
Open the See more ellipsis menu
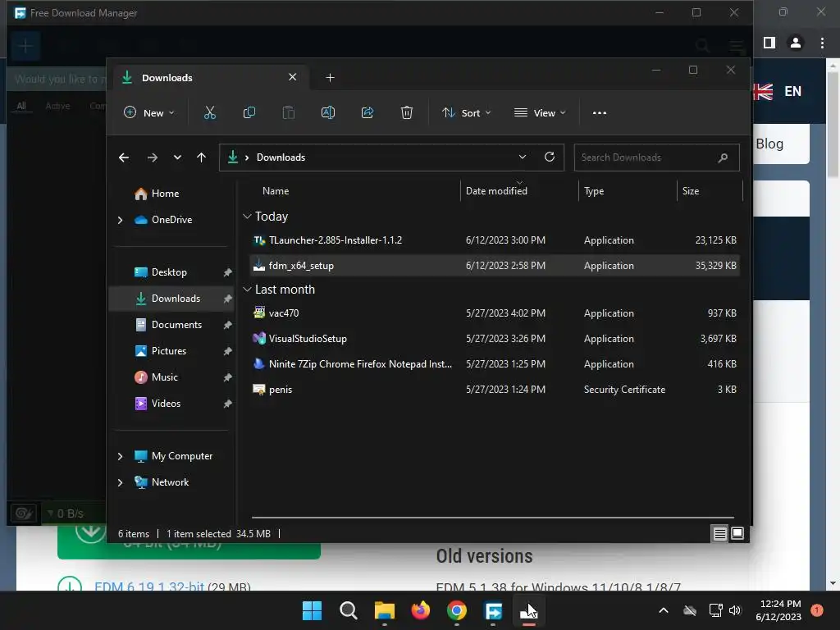tap(600, 113)
